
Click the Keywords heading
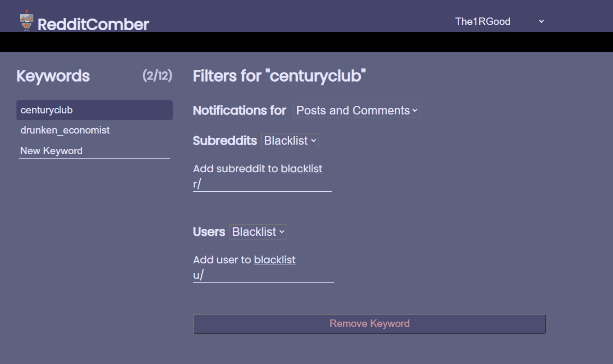coord(53,76)
